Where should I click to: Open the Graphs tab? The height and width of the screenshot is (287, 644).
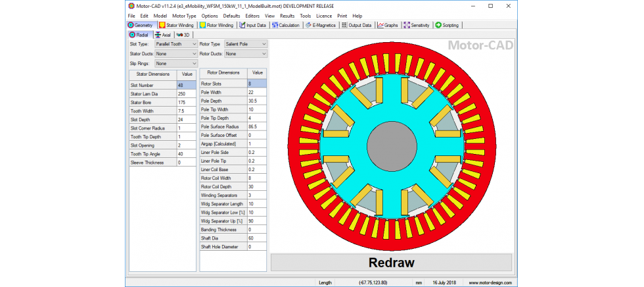point(388,25)
